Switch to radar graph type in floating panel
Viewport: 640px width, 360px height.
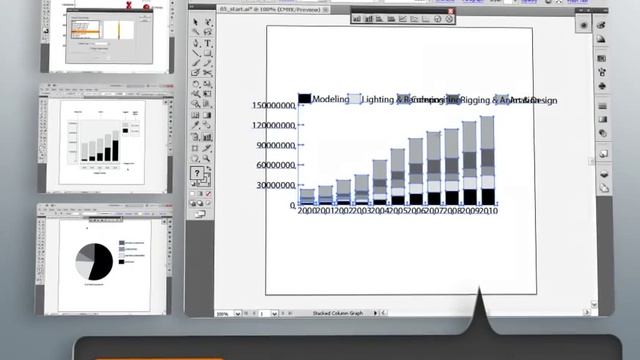[449, 19]
